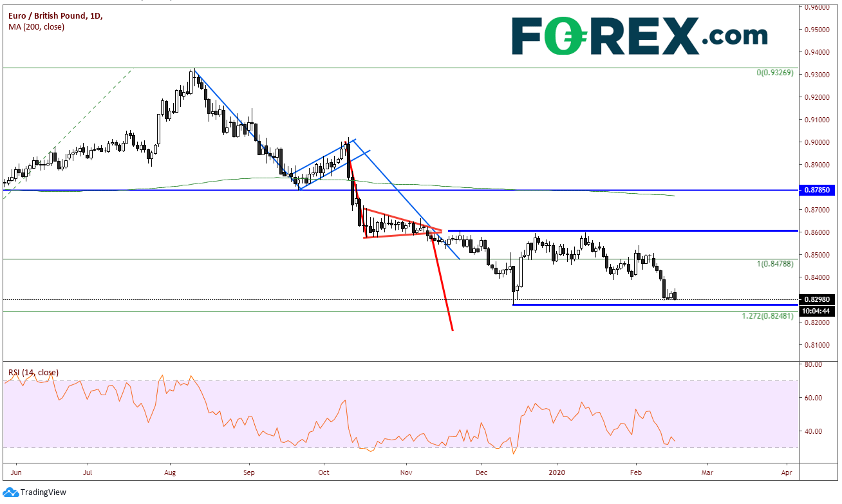This screenshot has height=504, width=842.
Task: Click the Apr label on time axis
Action: pos(786,472)
